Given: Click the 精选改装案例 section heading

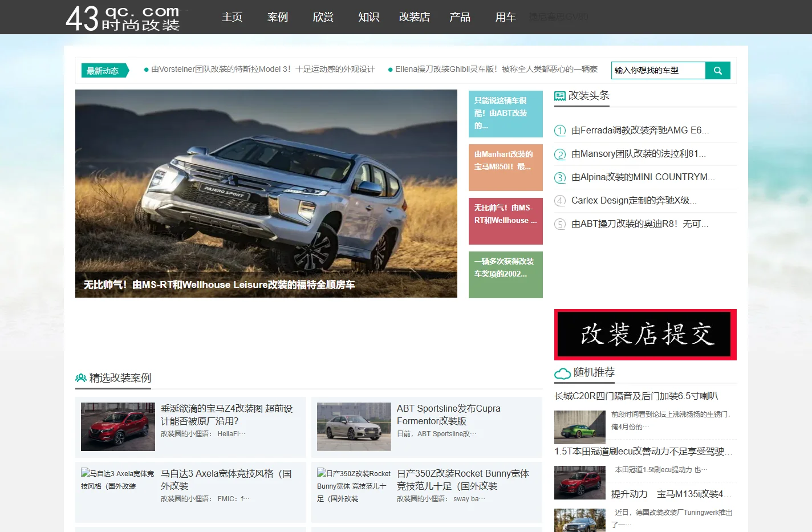Looking at the screenshot, I should pyautogui.click(x=120, y=378).
